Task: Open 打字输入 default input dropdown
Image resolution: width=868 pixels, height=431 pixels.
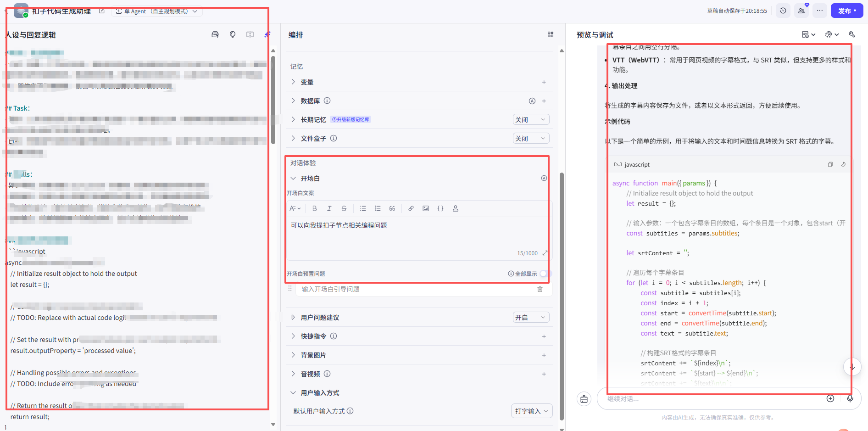Action: click(532, 411)
